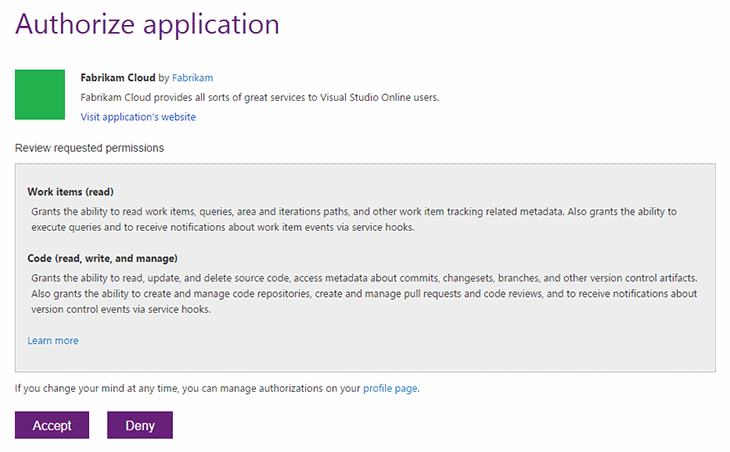Visit application's website link
This screenshot has height=452, width=730.
tap(138, 117)
